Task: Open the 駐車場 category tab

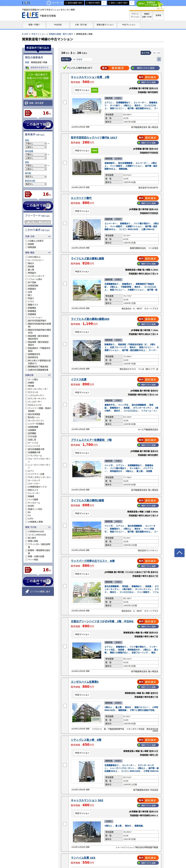Action: tap(158, 15)
